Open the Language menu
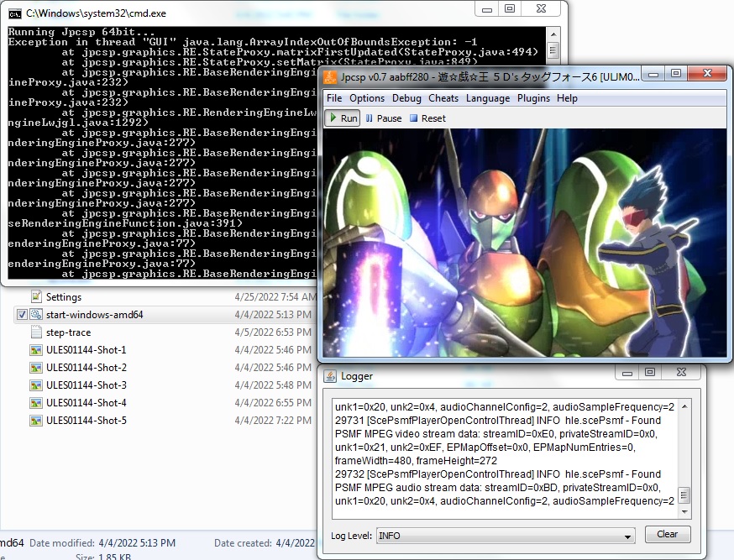The image size is (734, 560). [488, 98]
